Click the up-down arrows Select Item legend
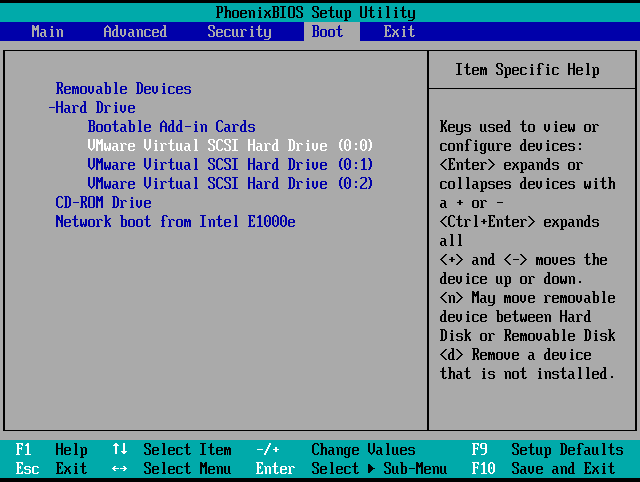This screenshot has height=482, width=640. click(172, 450)
